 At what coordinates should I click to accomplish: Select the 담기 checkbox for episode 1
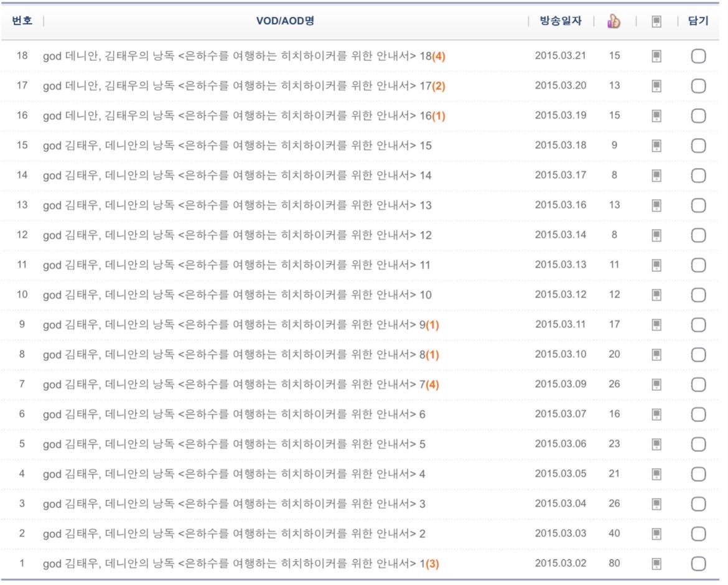698,563
